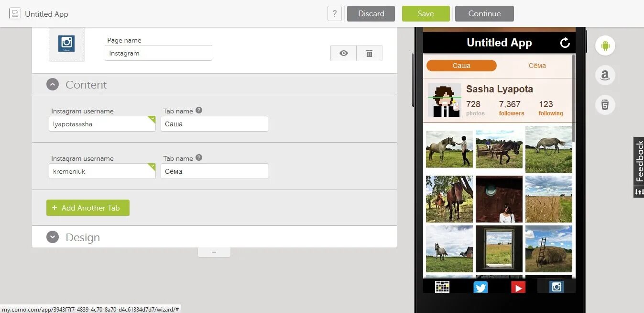
Task: Open photo of white horse near barn
Action: 449,249
